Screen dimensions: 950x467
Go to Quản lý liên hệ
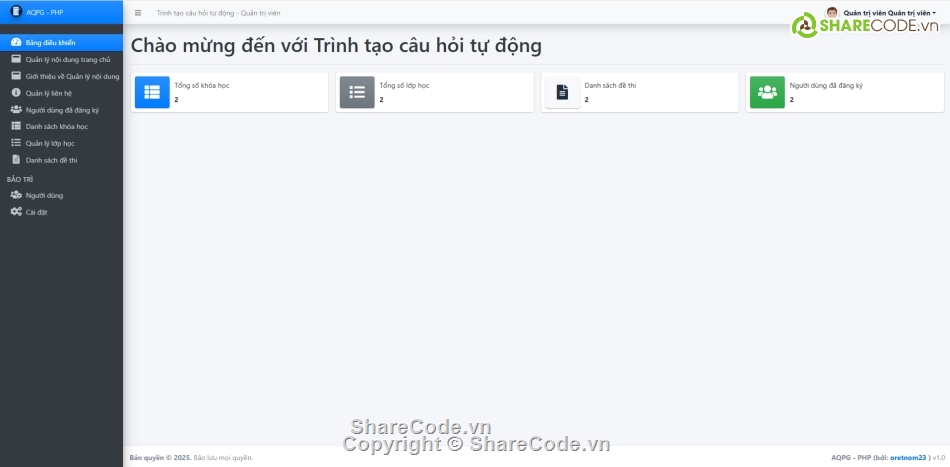point(61,93)
